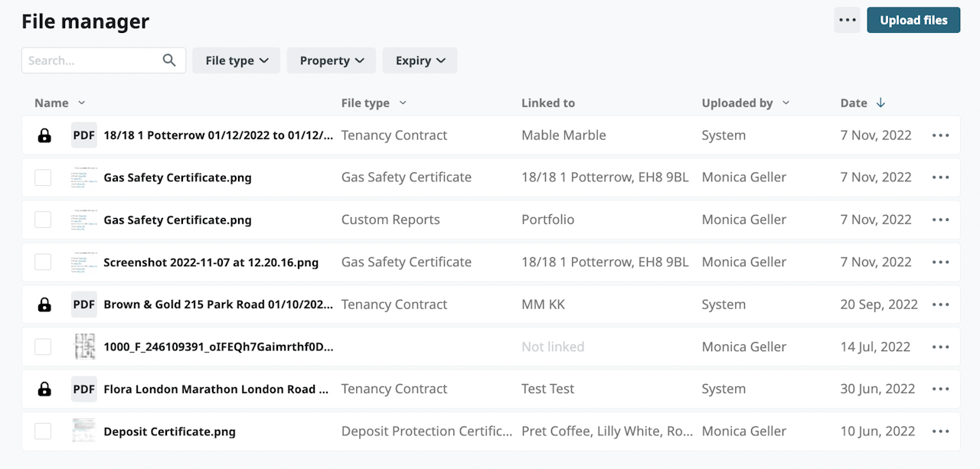Open row options for Deposit Certificate.png
Image resolution: width=980 pixels, height=469 pixels.
click(x=940, y=432)
